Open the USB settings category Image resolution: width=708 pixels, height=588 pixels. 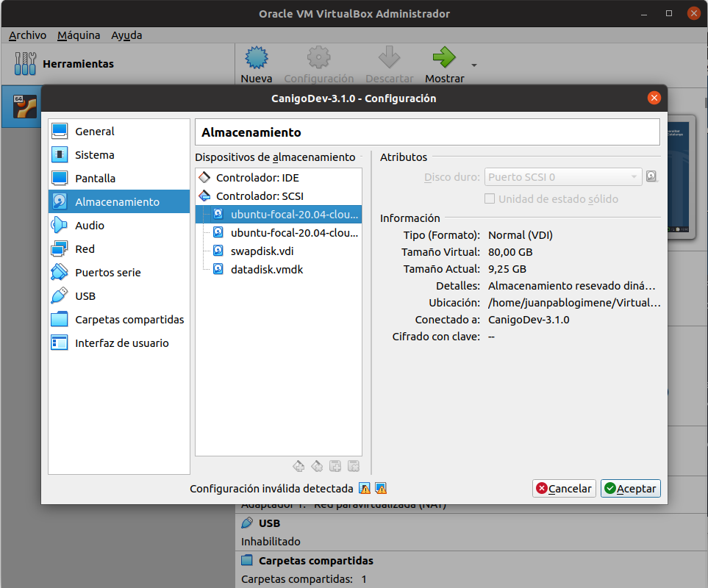pyautogui.click(x=119, y=295)
